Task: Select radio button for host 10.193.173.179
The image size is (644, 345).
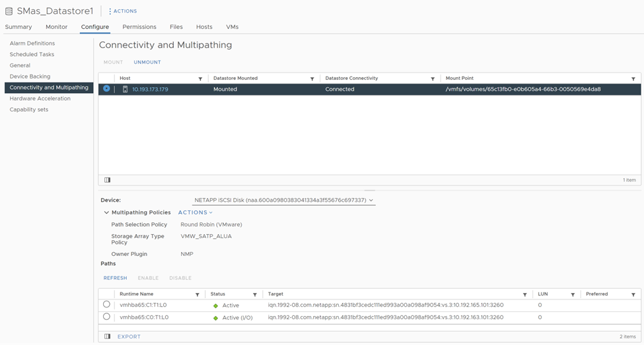Action: pos(106,89)
